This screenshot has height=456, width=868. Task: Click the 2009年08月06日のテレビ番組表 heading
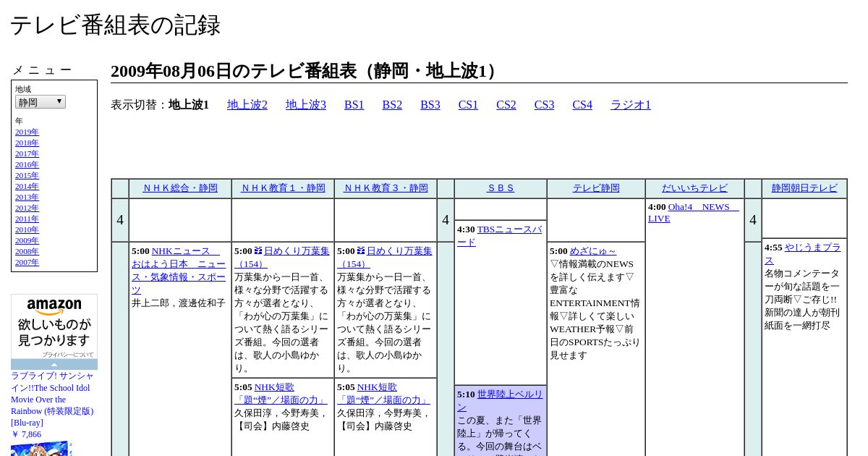307,71
